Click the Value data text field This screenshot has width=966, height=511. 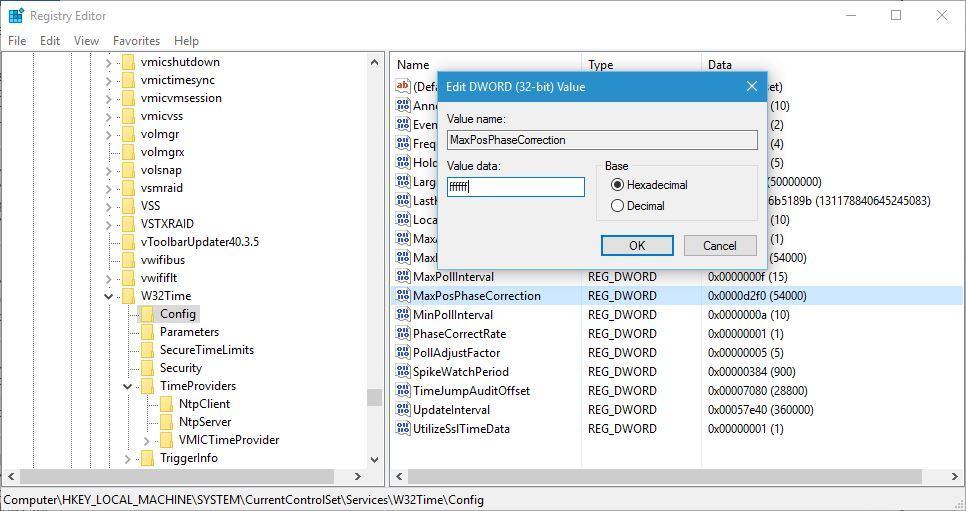tap(515, 187)
